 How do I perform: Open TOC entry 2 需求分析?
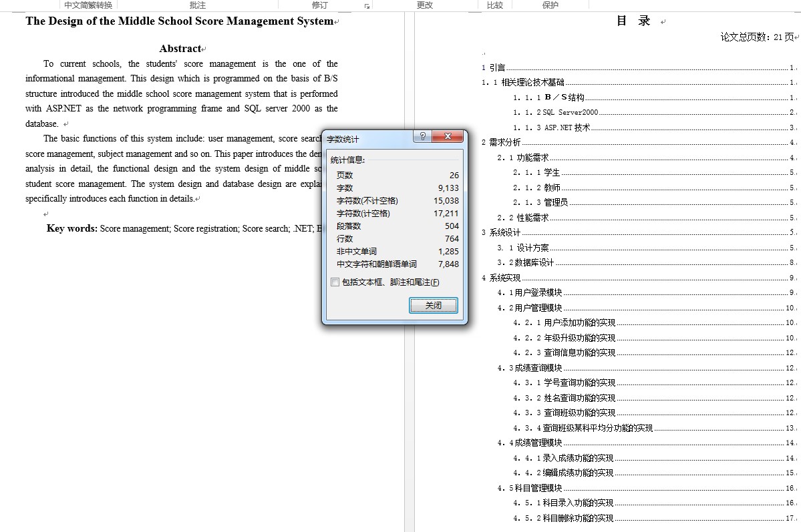(x=638, y=142)
